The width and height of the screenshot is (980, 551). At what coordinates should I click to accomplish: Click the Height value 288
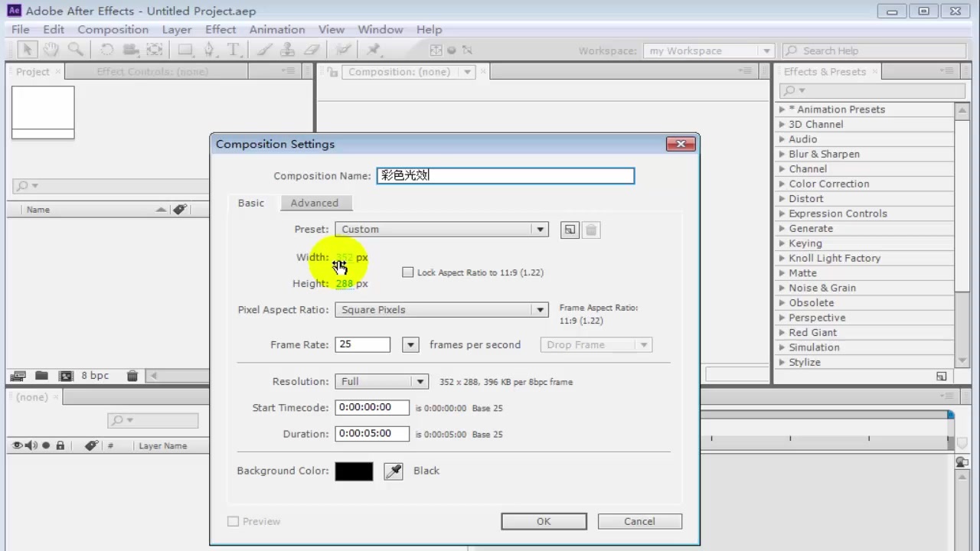tap(345, 284)
